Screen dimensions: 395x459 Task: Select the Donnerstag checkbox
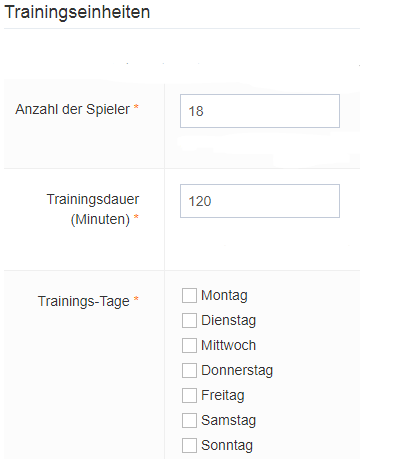tap(189, 370)
